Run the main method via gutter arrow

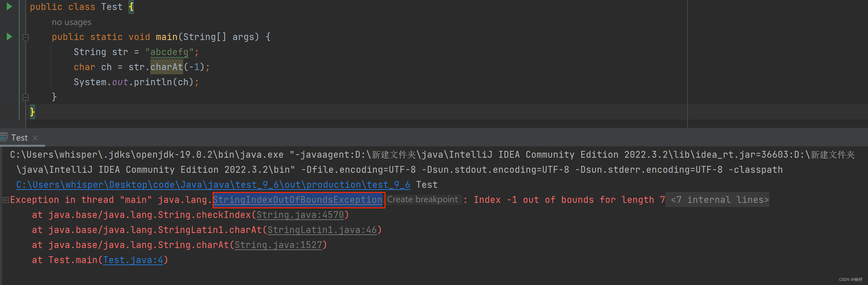pyautogui.click(x=9, y=36)
